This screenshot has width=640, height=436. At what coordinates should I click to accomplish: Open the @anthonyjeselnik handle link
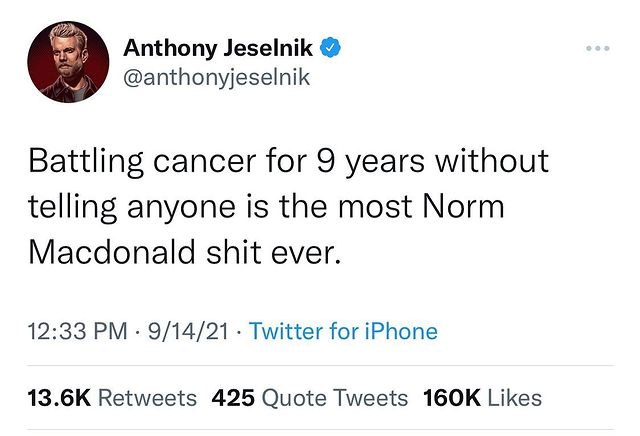point(216,77)
